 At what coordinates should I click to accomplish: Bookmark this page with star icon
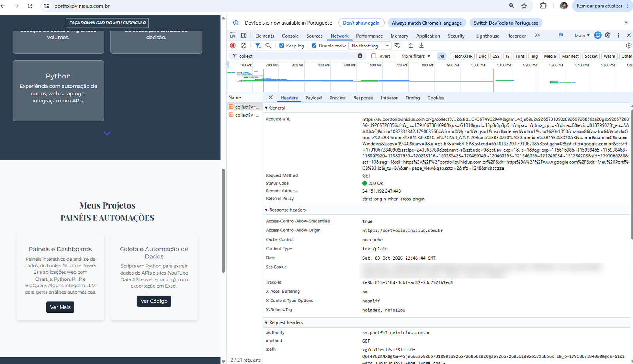pos(524,6)
